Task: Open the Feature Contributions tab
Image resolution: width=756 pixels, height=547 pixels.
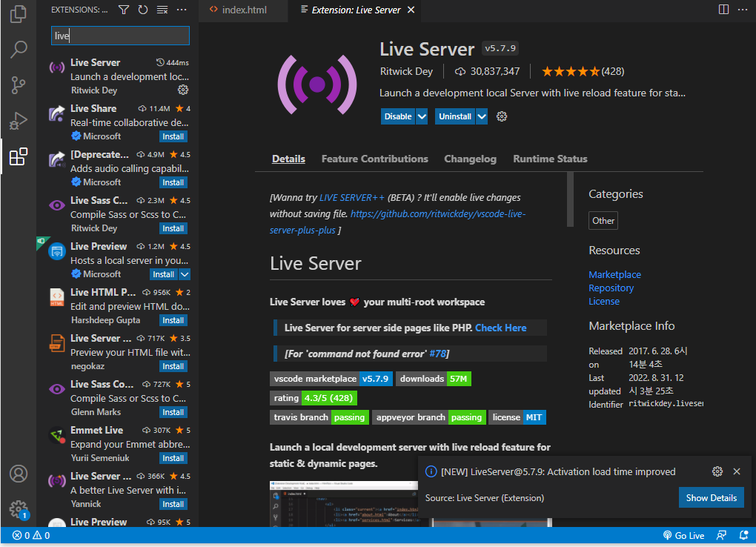Action: point(374,159)
